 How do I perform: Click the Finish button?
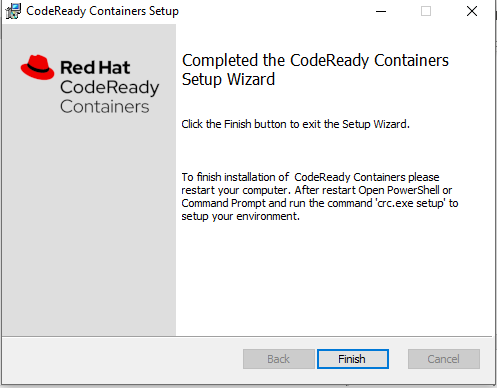pyautogui.click(x=353, y=359)
